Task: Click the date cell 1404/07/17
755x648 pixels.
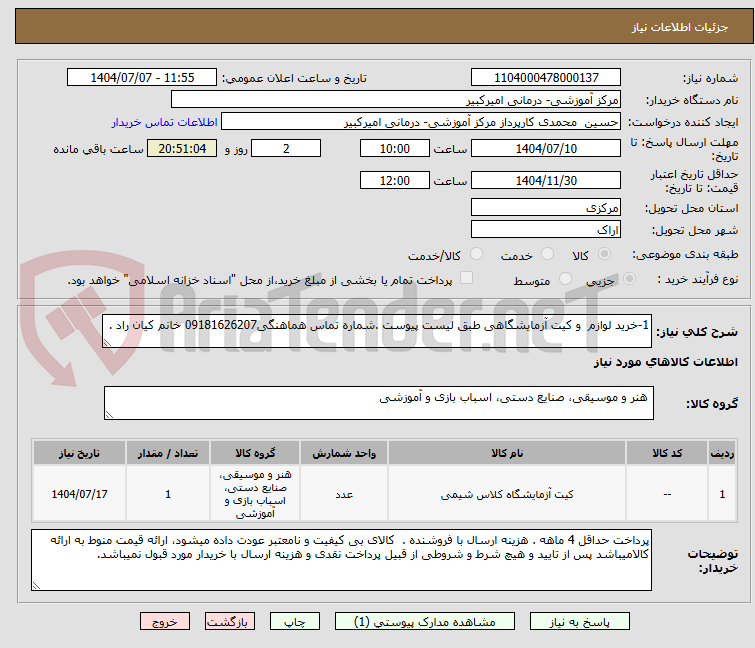Action: pyautogui.click(x=79, y=494)
